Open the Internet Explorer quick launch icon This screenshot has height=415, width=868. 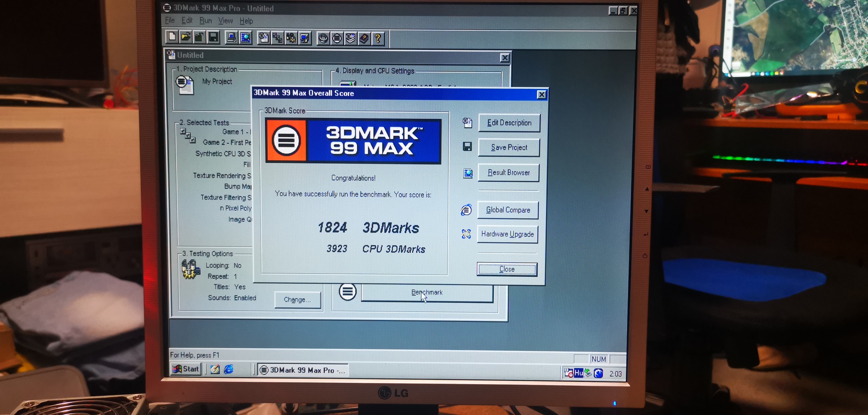point(229,369)
